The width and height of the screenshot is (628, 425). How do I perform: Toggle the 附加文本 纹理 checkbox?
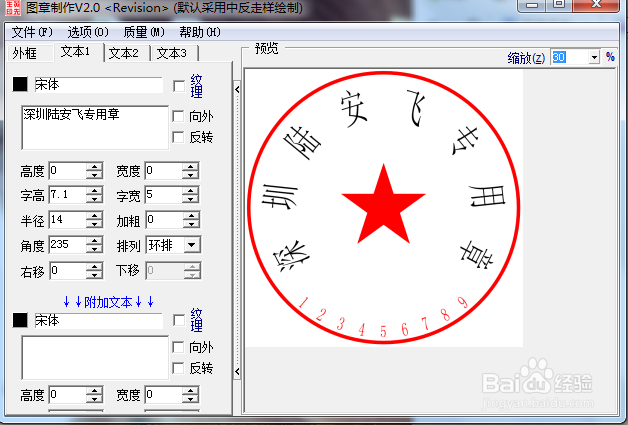(179, 320)
